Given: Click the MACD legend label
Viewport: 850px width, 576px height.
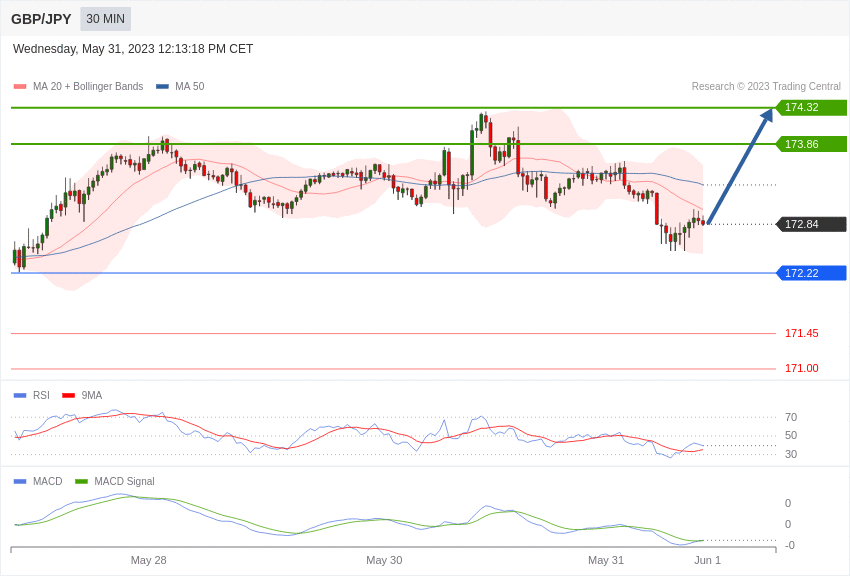Looking at the screenshot, I should click(x=47, y=481).
